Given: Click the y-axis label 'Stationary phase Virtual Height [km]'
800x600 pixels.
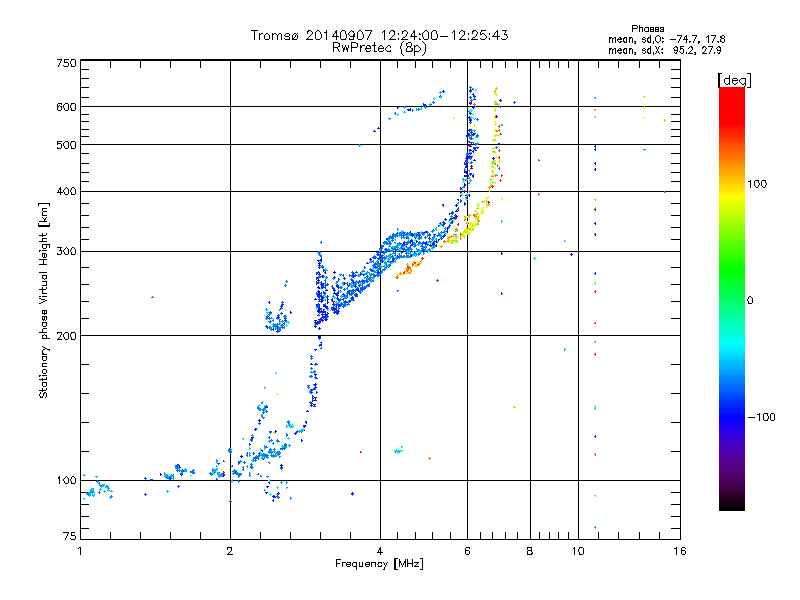Looking at the screenshot, I should pos(43,300).
